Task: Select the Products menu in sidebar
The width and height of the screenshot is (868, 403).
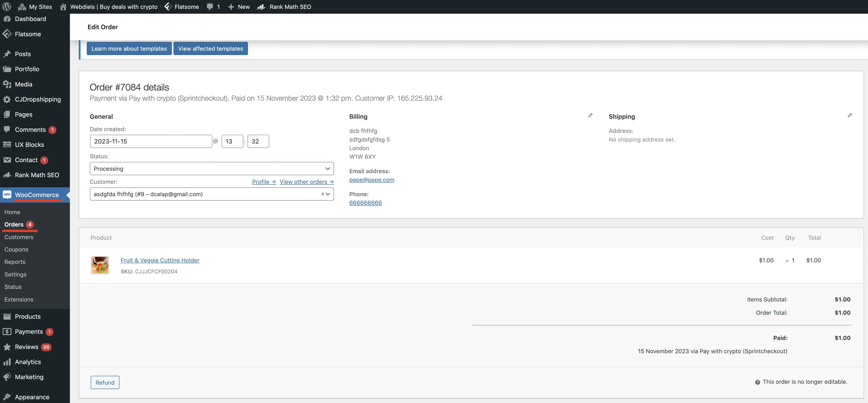Action: coord(28,316)
